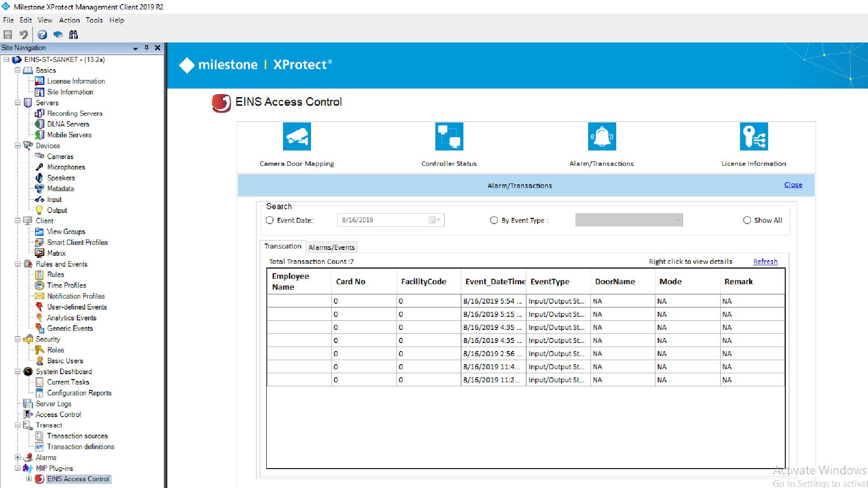This screenshot has height=488, width=868.
Task: Open Controller Status icon
Action: point(449,136)
